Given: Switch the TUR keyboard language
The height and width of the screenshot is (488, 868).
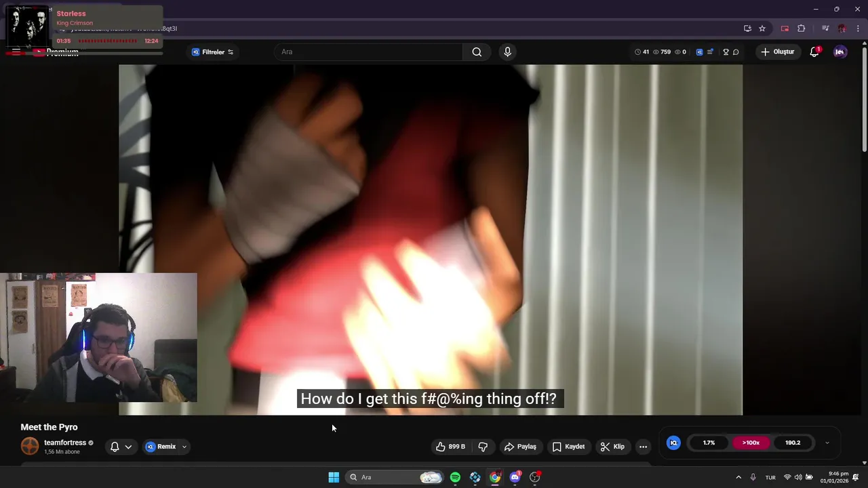Looking at the screenshot, I should point(770,477).
